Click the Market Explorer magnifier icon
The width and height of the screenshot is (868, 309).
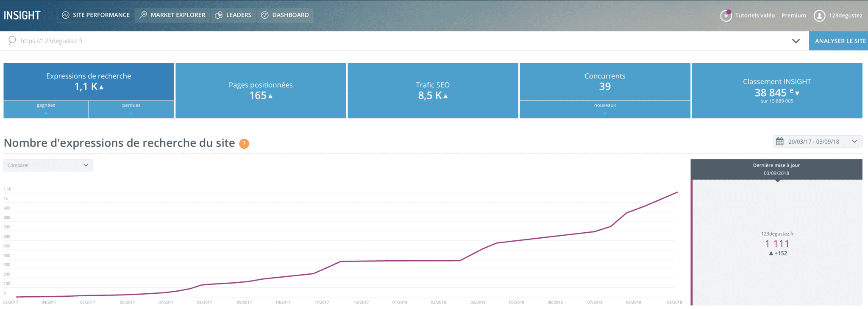[143, 15]
